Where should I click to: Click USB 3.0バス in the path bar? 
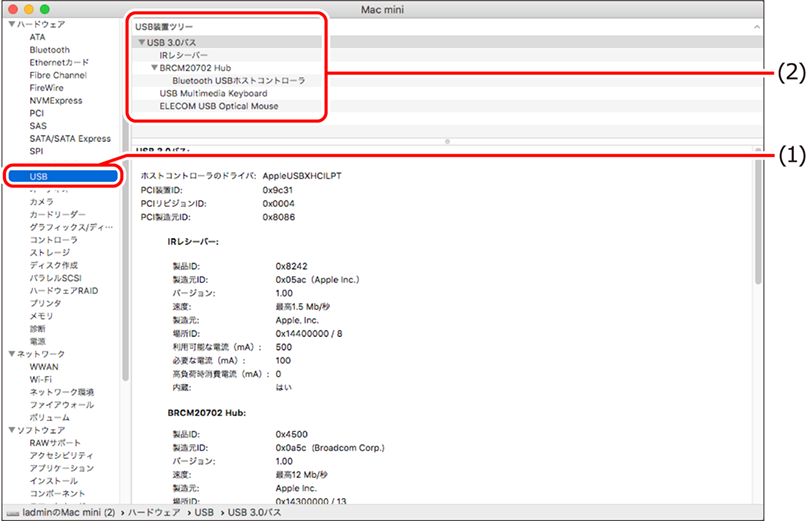click(254, 513)
